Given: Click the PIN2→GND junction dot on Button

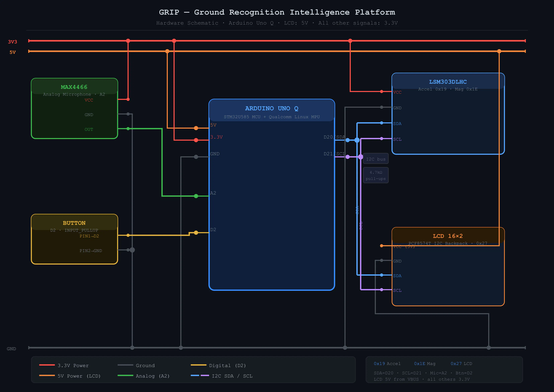Looking at the screenshot, I should point(132,250).
